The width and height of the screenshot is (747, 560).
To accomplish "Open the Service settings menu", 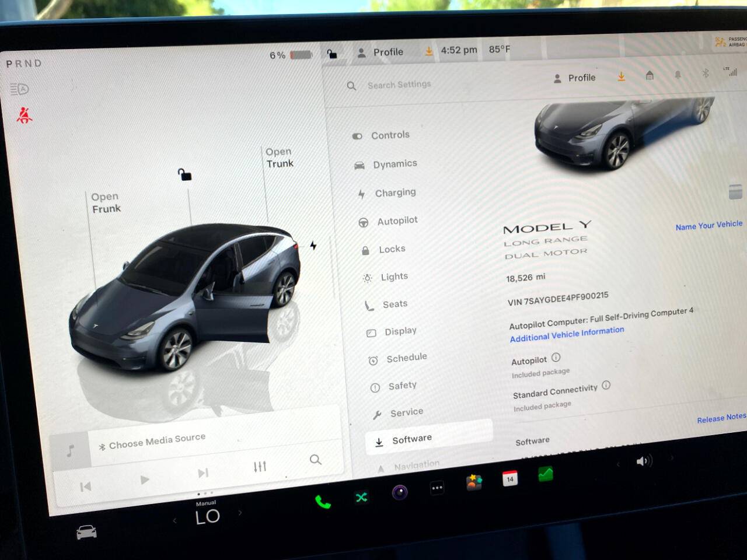I will 397,413.
